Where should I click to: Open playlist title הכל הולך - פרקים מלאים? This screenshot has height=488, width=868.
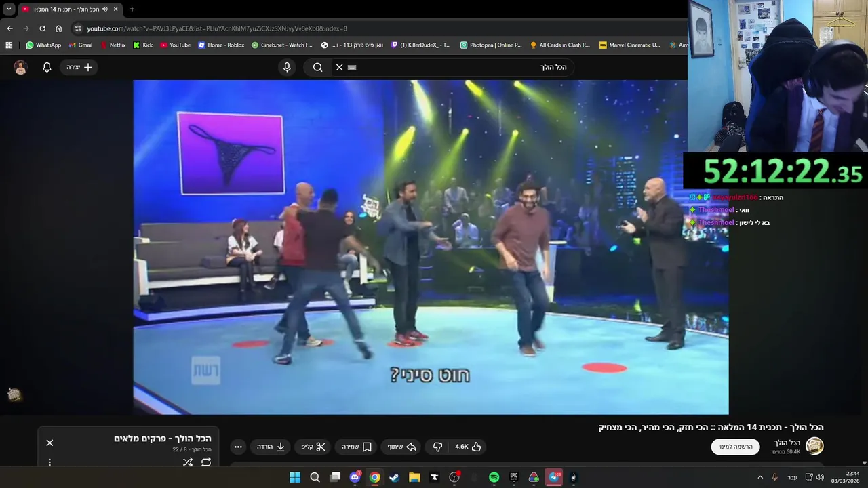click(x=163, y=439)
